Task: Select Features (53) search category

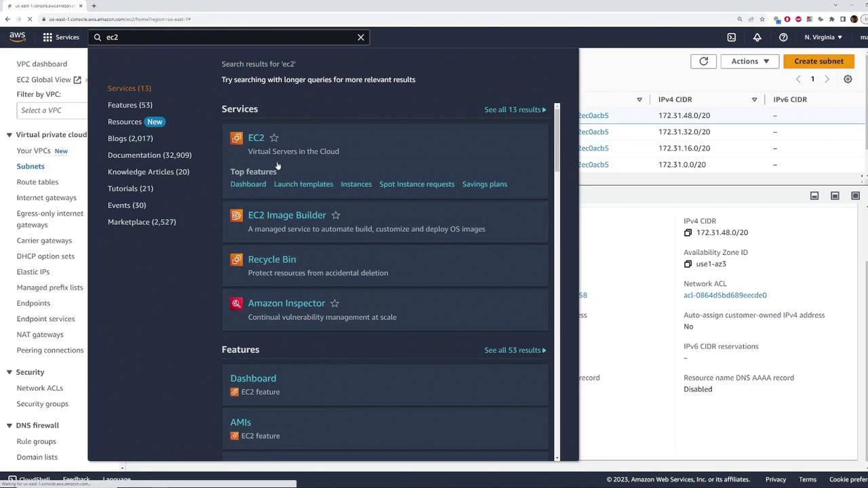Action: [x=130, y=105]
